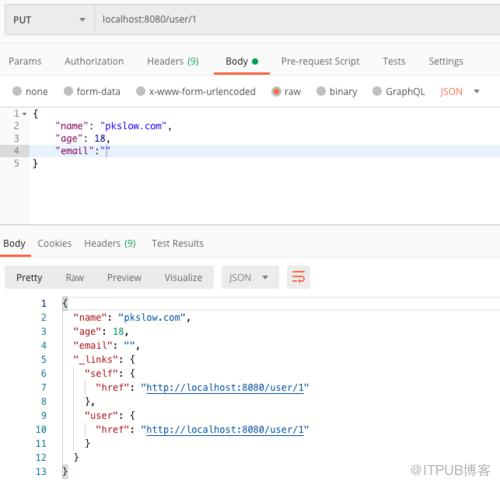Switch to Raw response view
This screenshot has width=500, height=485.
tap(75, 277)
